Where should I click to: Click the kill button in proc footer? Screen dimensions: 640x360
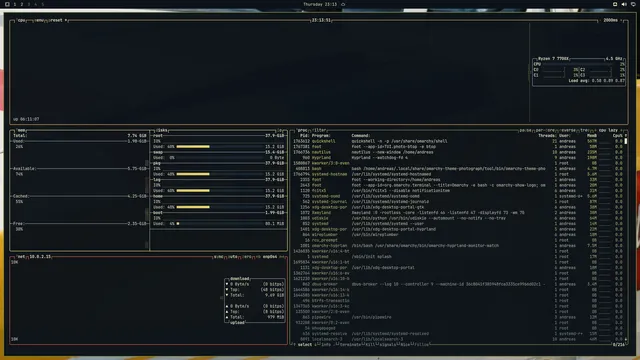[370, 345]
